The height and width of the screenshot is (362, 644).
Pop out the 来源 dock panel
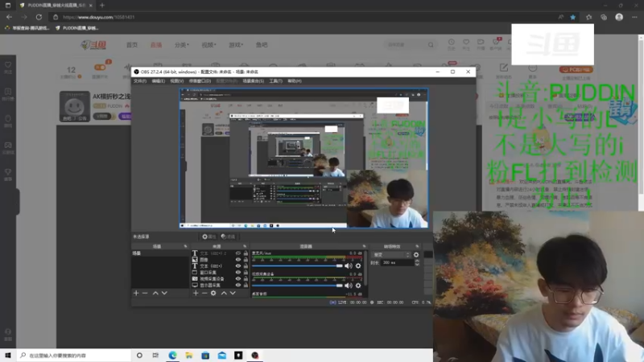pyautogui.click(x=245, y=246)
